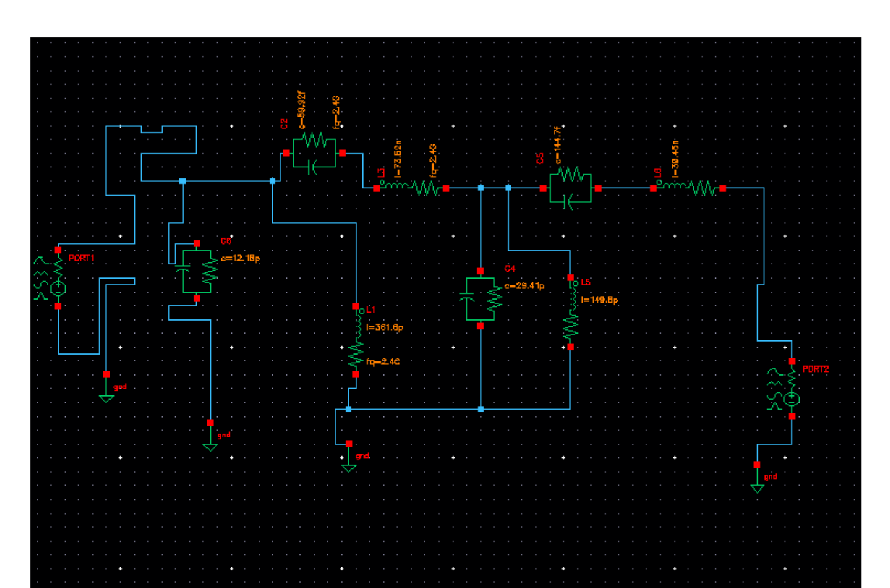Select the PORT1 source symbol
Viewport: 890px width, 588px height.
coord(51,278)
